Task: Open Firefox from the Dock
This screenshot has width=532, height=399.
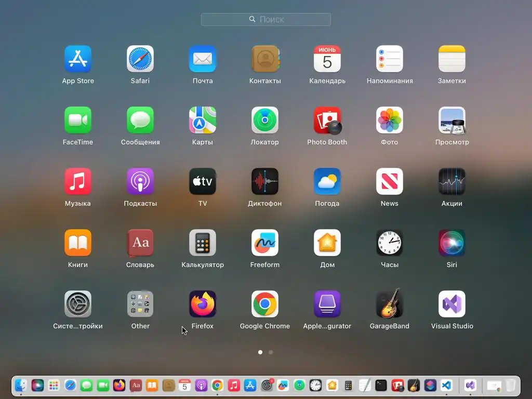Action: point(119,385)
